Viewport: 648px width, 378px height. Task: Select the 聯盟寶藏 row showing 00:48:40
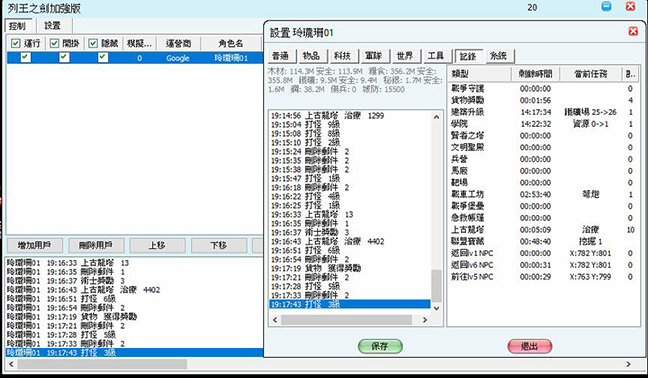(543, 241)
